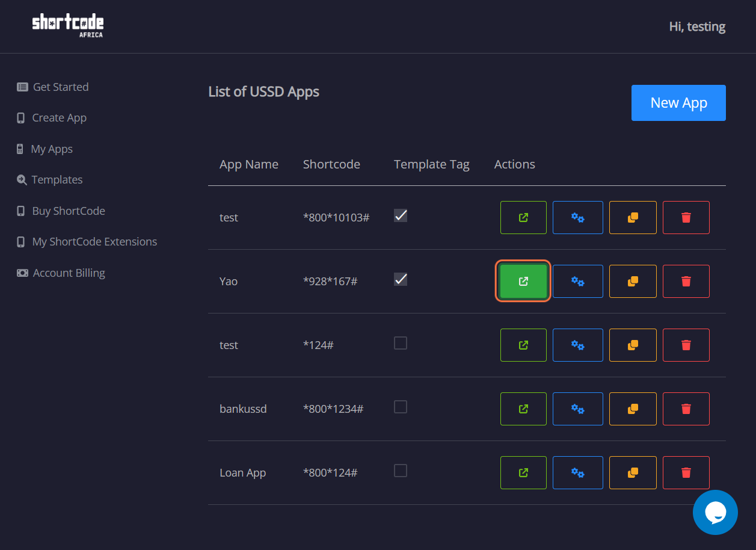
Task: Click shortcode *800*1234#
Action: tap(333, 409)
